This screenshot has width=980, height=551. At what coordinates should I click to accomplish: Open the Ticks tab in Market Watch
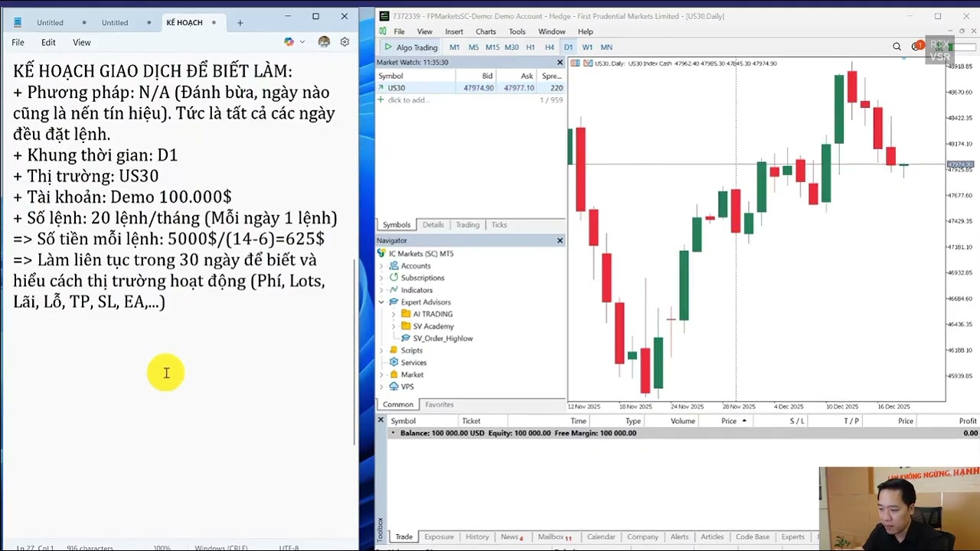point(498,225)
